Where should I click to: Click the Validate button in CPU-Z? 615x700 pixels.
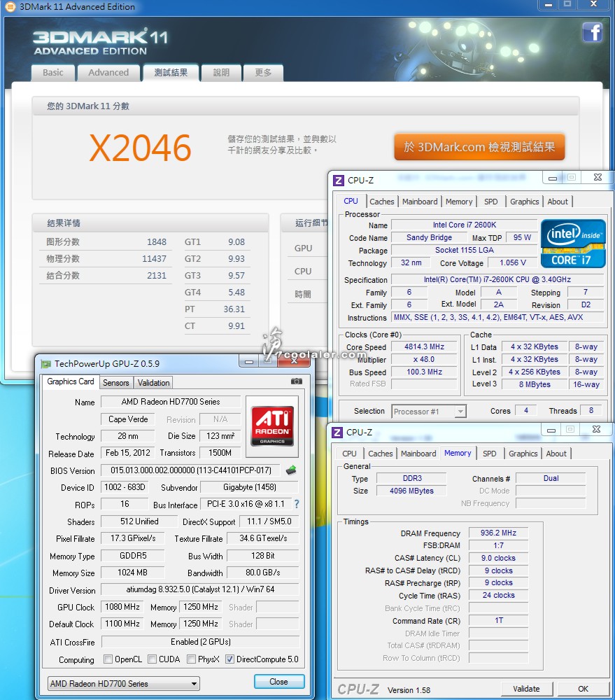coord(527,689)
